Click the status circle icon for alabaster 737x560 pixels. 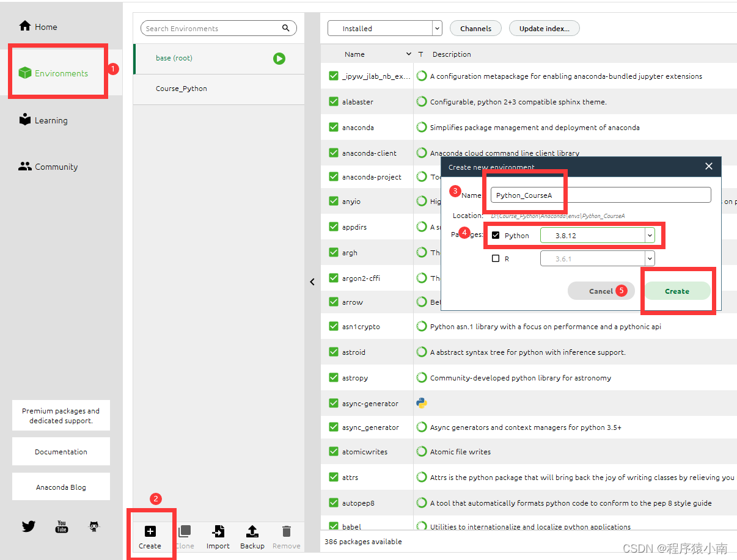(422, 102)
